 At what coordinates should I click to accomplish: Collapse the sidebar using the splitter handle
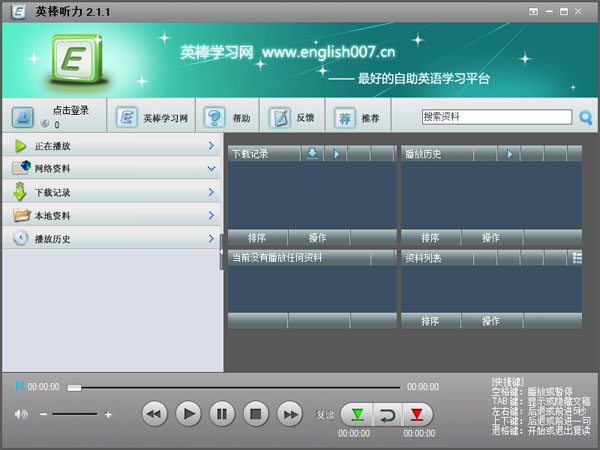[x=221, y=252]
